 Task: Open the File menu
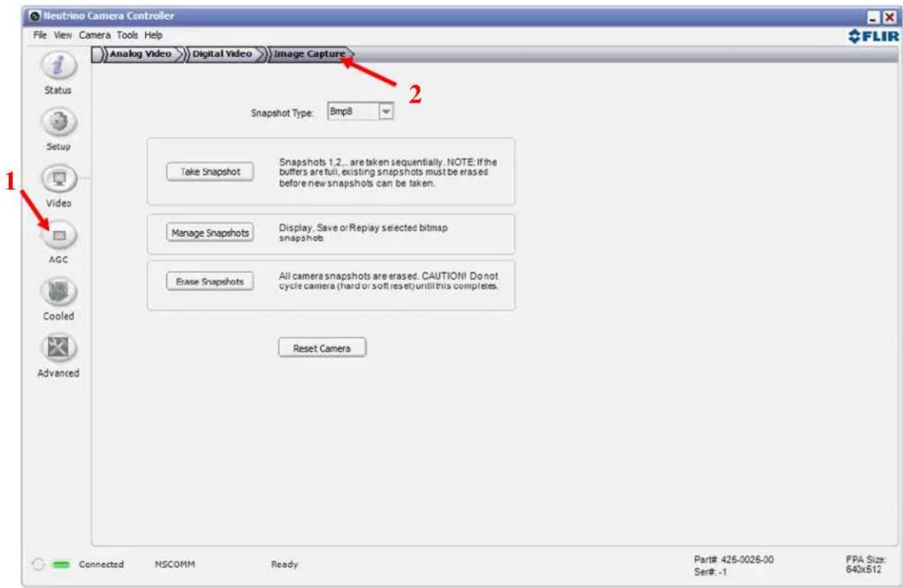click(40, 35)
